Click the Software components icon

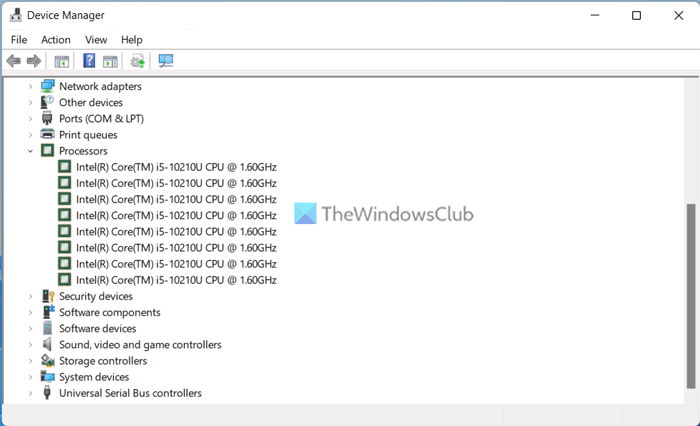point(48,312)
